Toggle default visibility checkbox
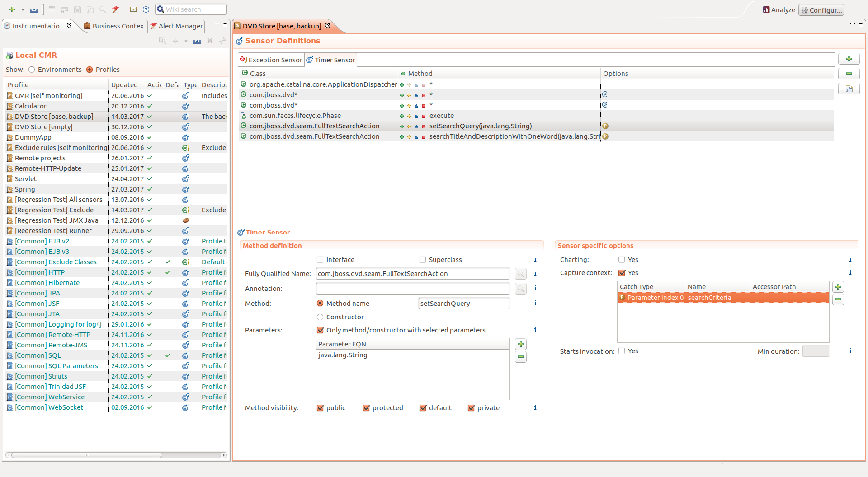The height and width of the screenshot is (477, 868). (423, 408)
